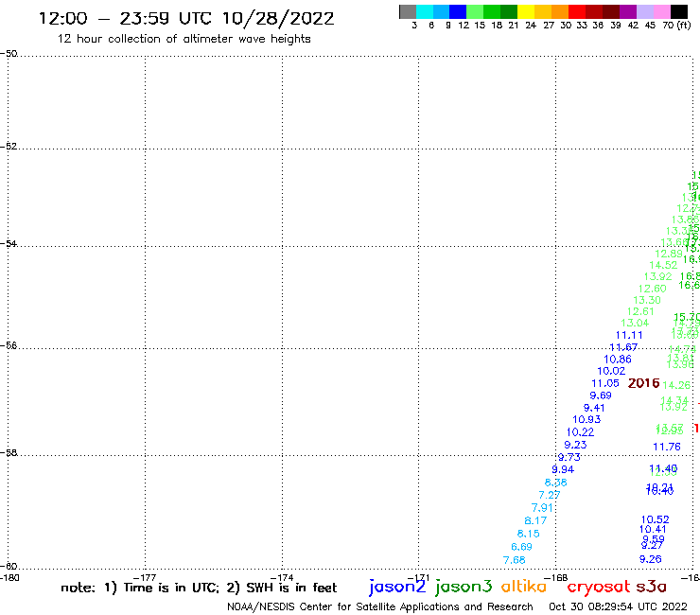Select the 7.91 wave height value
The image size is (700, 615).
click(x=542, y=508)
